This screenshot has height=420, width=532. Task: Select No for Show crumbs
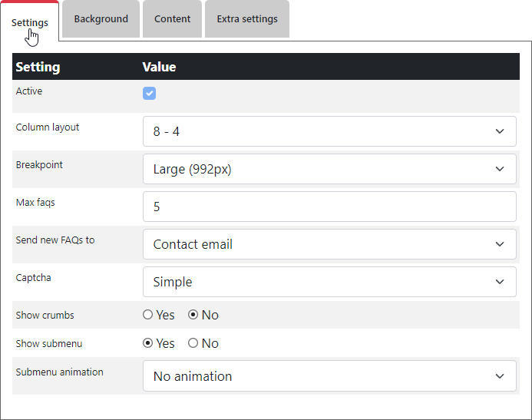(193, 315)
